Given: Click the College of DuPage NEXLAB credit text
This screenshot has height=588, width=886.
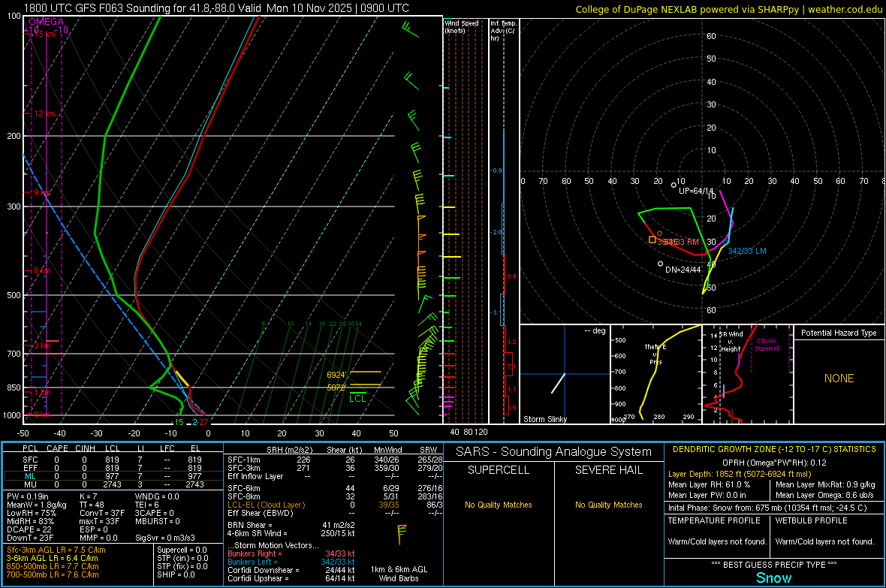Looking at the screenshot, I should tap(728, 9).
